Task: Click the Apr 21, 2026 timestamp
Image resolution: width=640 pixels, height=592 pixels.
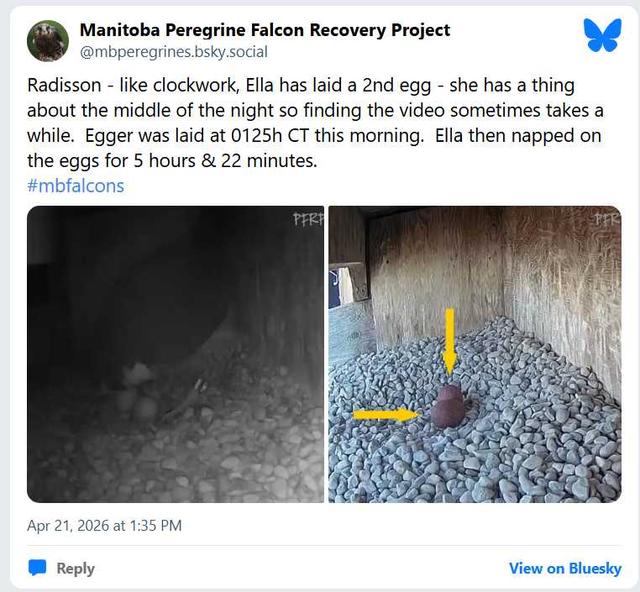Action: click(x=104, y=525)
